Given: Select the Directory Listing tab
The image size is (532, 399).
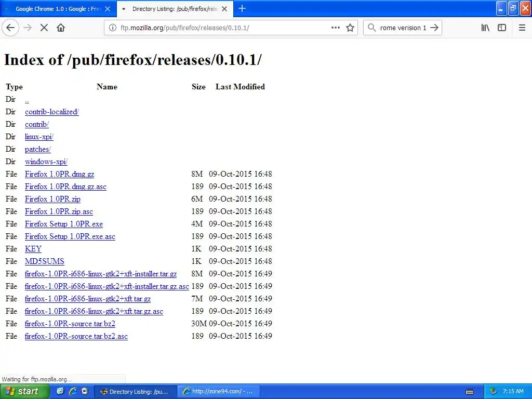Looking at the screenshot, I should pyautogui.click(x=175, y=9).
